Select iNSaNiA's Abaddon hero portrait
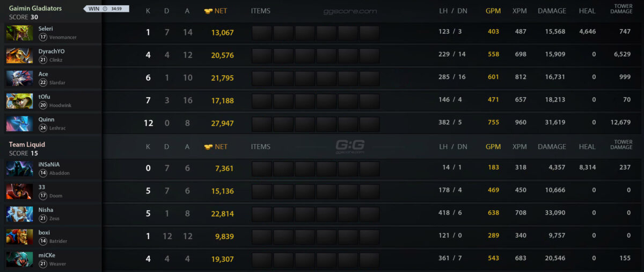644x272 pixels. [19, 168]
